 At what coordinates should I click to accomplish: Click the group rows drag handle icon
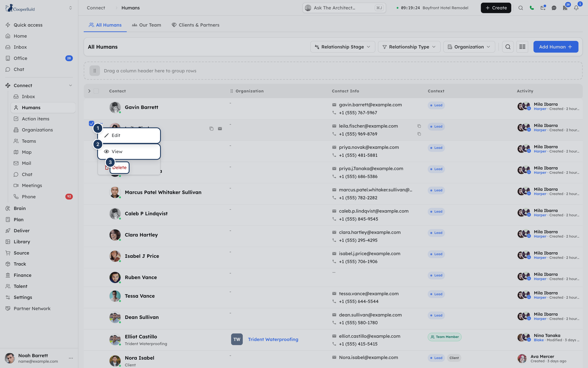point(95,71)
